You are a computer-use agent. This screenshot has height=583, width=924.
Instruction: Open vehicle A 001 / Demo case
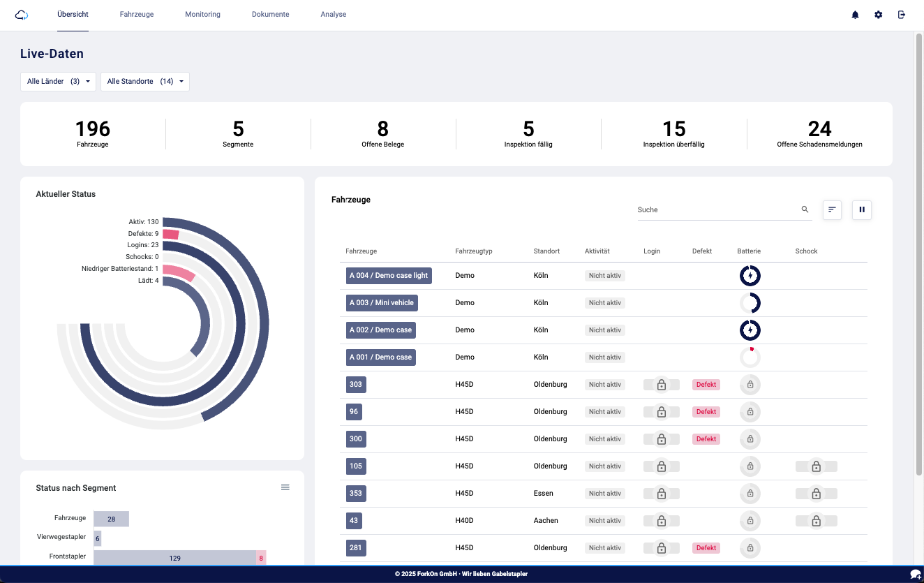381,357
